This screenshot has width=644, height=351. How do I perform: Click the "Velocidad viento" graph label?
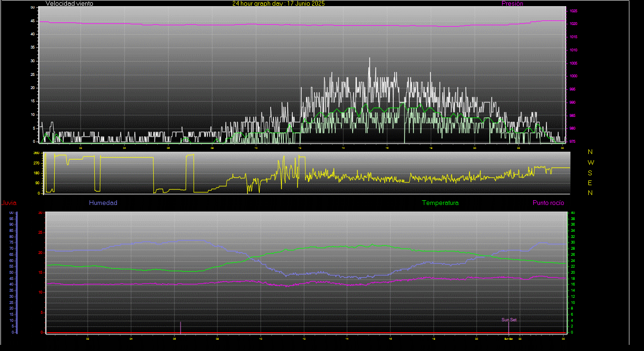click(x=69, y=3)
